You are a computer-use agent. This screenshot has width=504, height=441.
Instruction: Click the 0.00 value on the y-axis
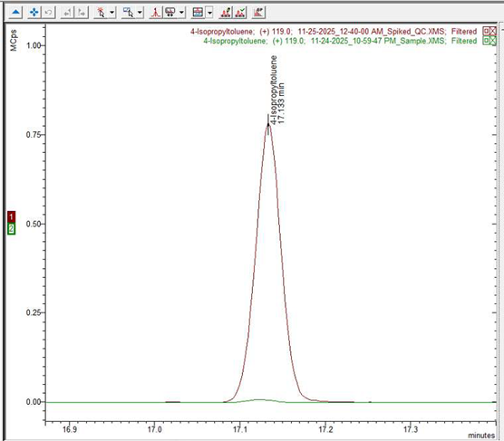click(x=34, y=402)
